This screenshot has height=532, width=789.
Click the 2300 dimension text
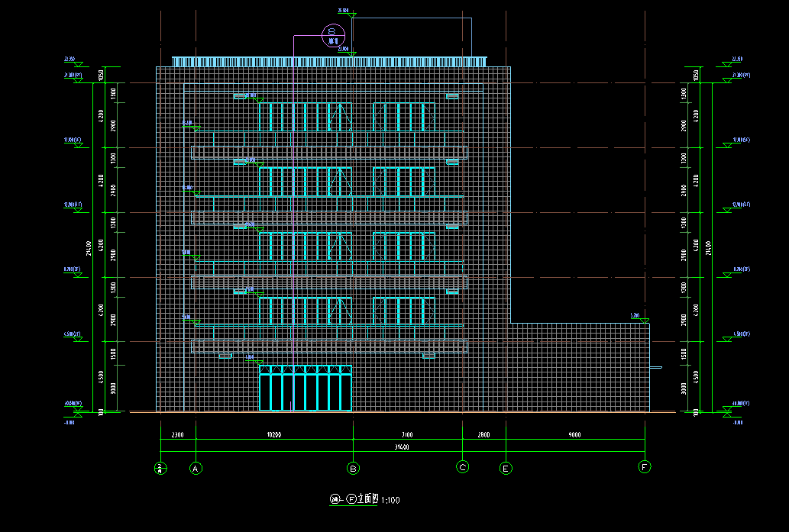click(177, 434)
